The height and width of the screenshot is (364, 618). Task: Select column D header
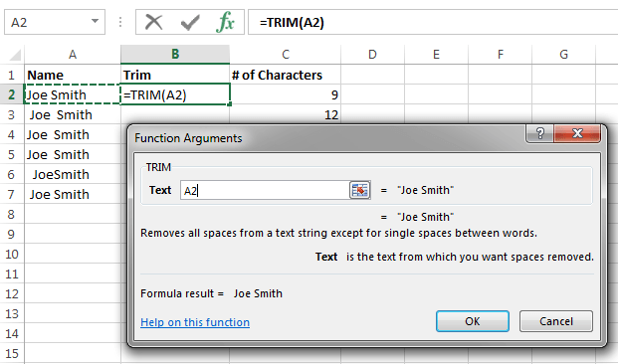372,55
